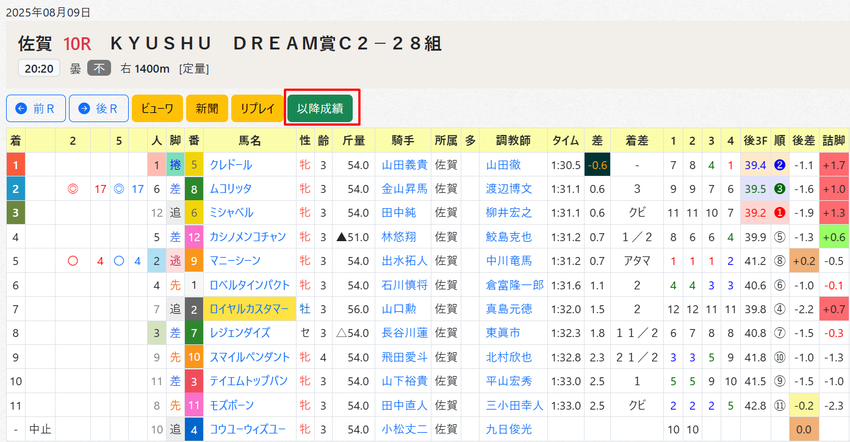850x442 pixels.
Task: Open trainer 鮫島克也 link
Action: 508,237
